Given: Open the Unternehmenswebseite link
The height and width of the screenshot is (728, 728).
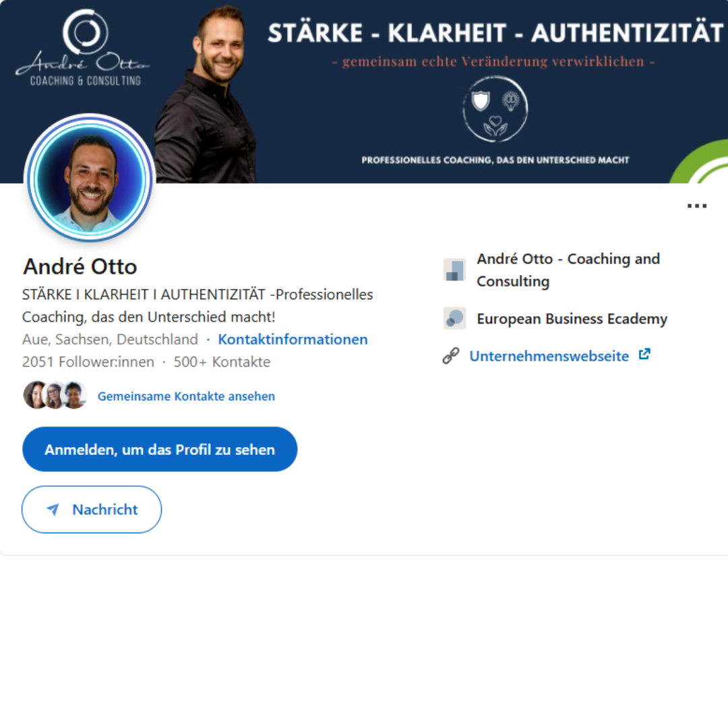Looking at the screenshot, I should 549,356.
